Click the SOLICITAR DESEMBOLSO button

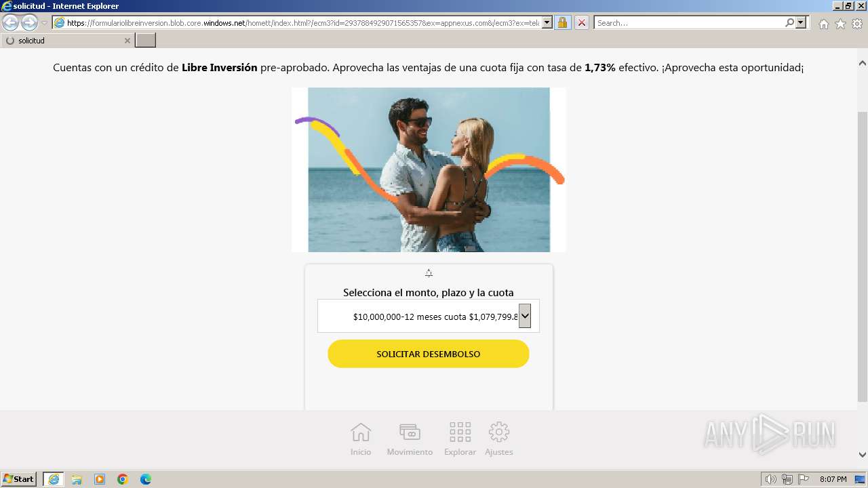click(429, 354)
